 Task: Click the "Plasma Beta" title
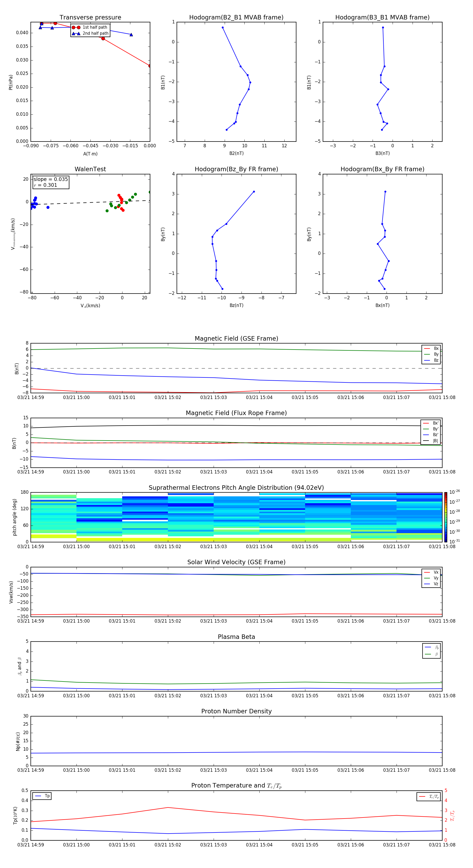point(236,637)
